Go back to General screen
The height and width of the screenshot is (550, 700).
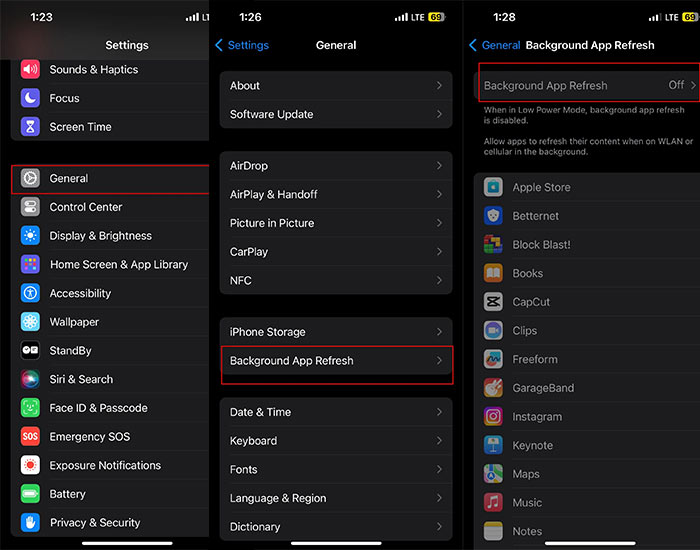(495, 45)
